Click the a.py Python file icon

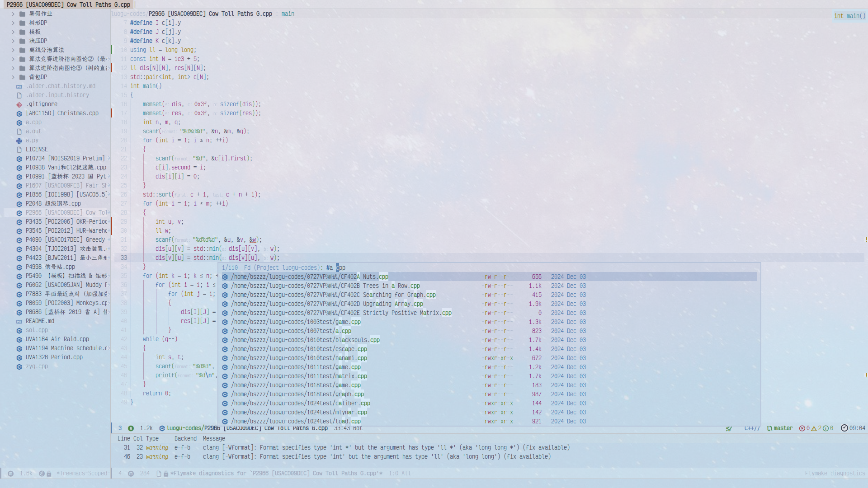19,141
